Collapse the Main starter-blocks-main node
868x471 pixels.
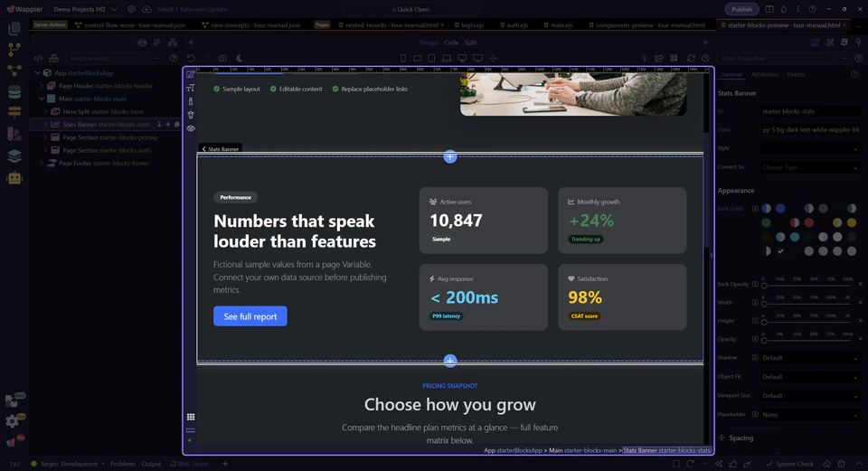(x=42, y=99)
